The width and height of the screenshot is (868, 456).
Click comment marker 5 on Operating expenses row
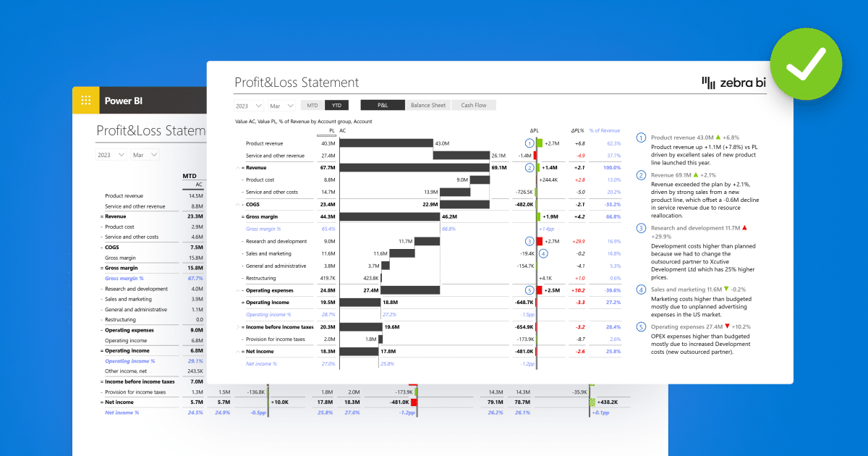pyautogui.click(x=529, y=290)
